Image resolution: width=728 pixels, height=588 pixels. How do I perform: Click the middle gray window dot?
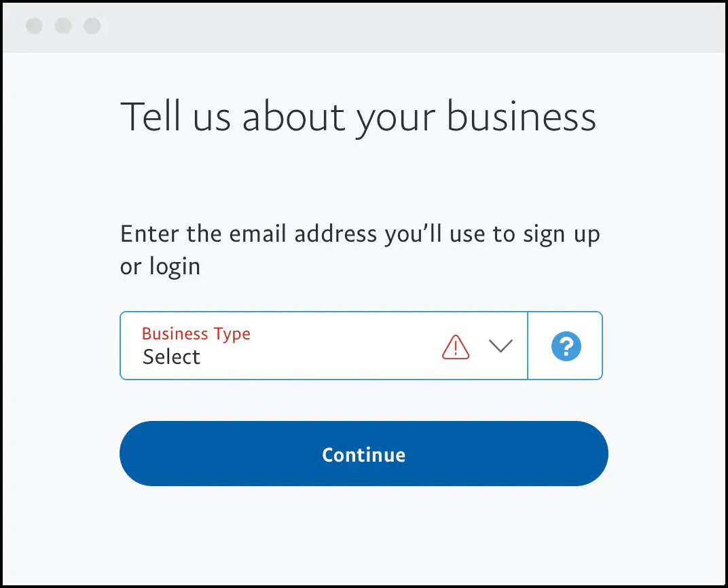tap(63, 26)
